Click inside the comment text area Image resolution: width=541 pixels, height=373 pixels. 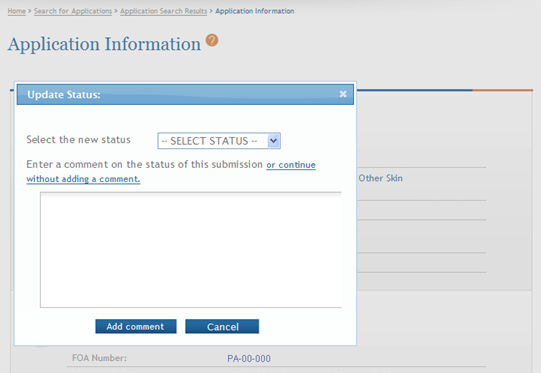(x=190, y=249)
